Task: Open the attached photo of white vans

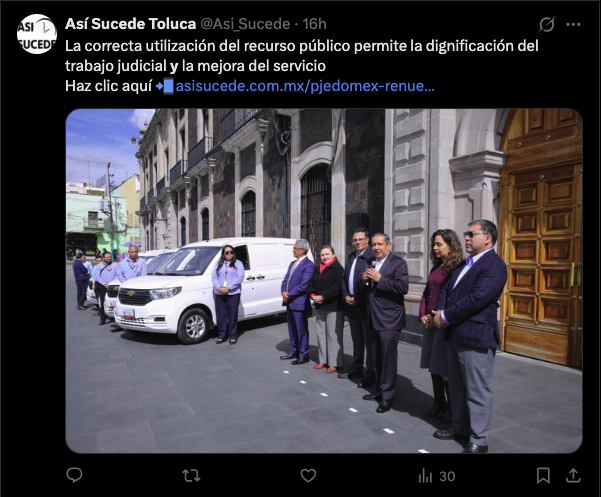Action: (324, 281)
